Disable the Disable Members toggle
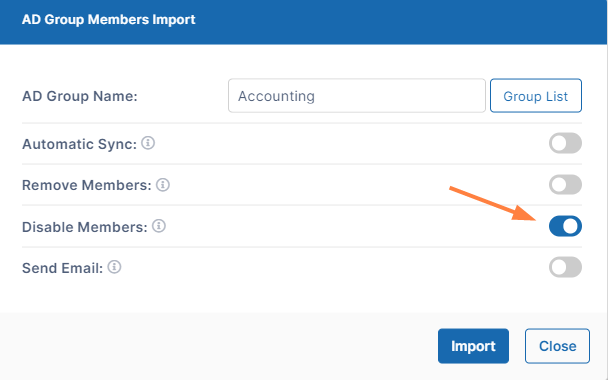608x380 pixels. coord(565,226)
